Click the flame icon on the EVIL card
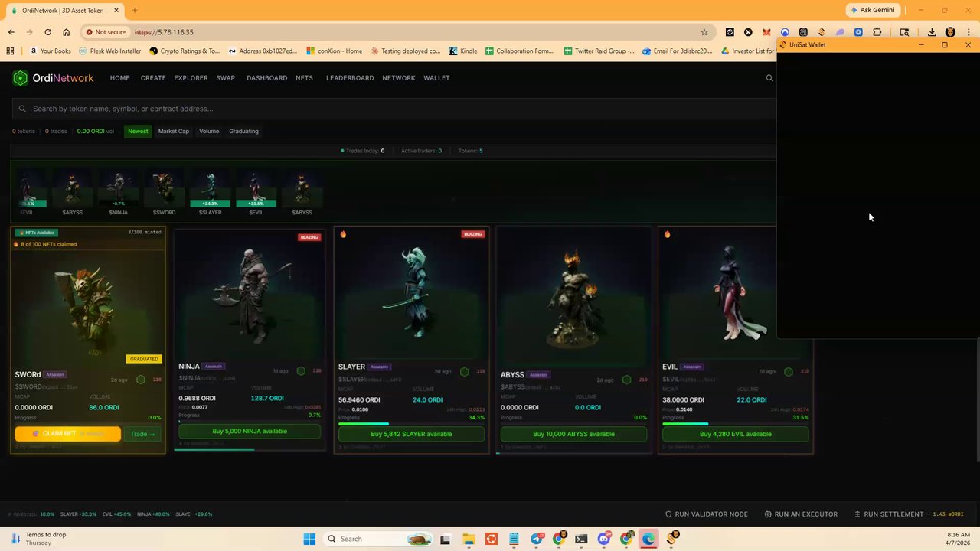 coord(667,234)
